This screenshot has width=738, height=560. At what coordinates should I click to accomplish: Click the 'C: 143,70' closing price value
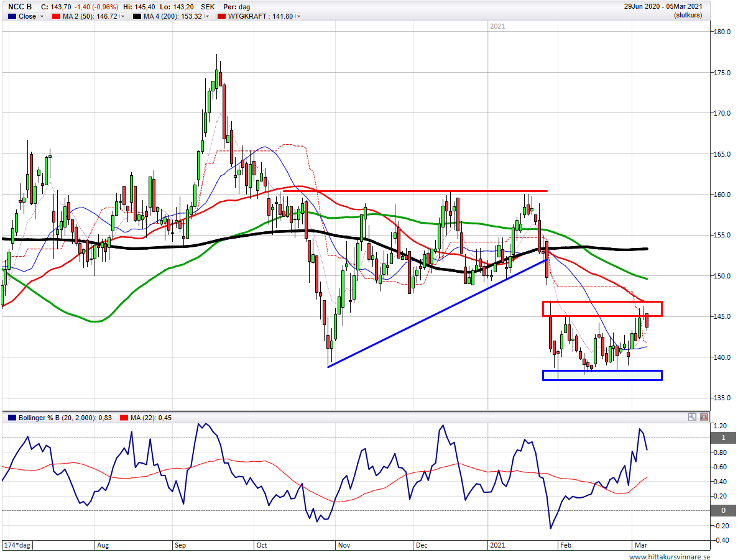tap(57, 7)
